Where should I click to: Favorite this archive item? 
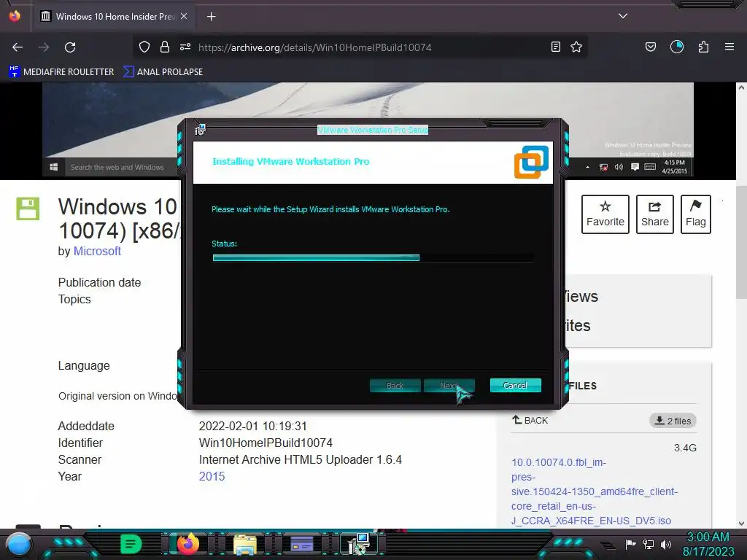tap(605, 214)
